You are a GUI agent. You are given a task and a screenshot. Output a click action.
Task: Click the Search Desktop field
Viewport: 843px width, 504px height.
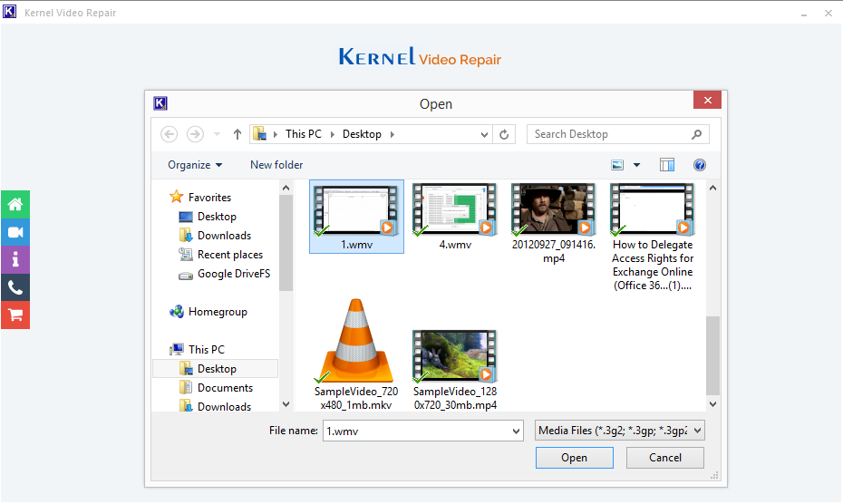point(617,134)
